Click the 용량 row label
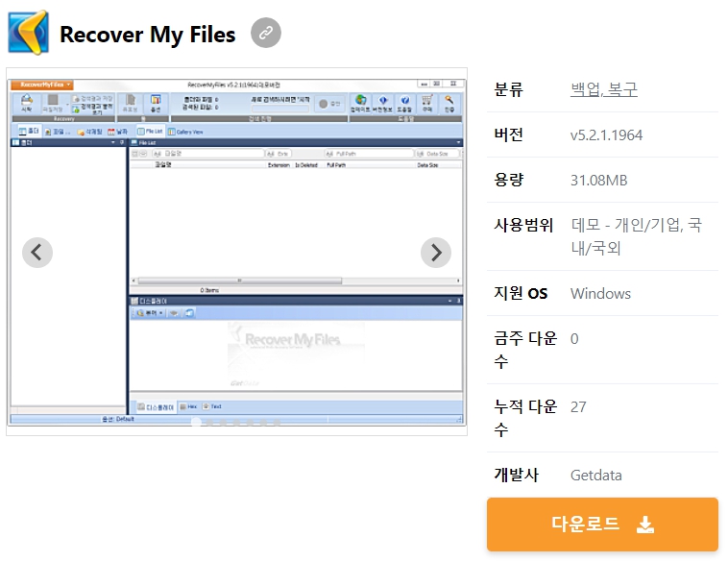This screenshot has width=728, height=562. click(508, 180)
